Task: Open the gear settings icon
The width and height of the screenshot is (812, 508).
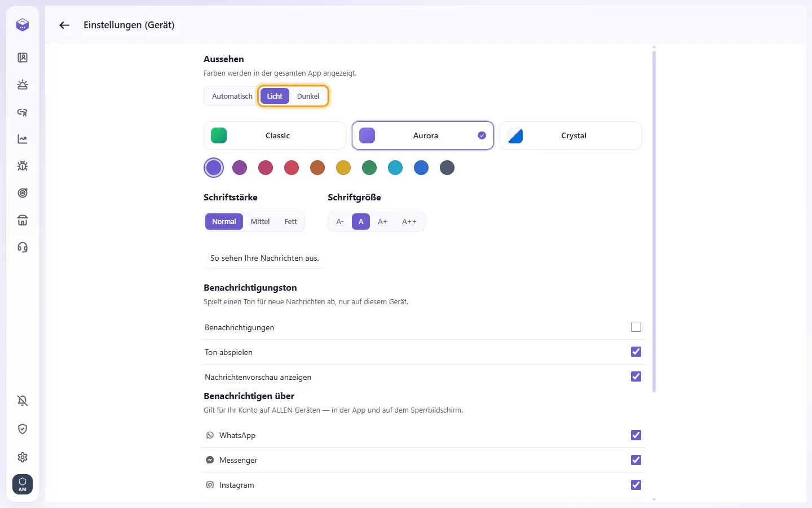Action: point(23,457)
